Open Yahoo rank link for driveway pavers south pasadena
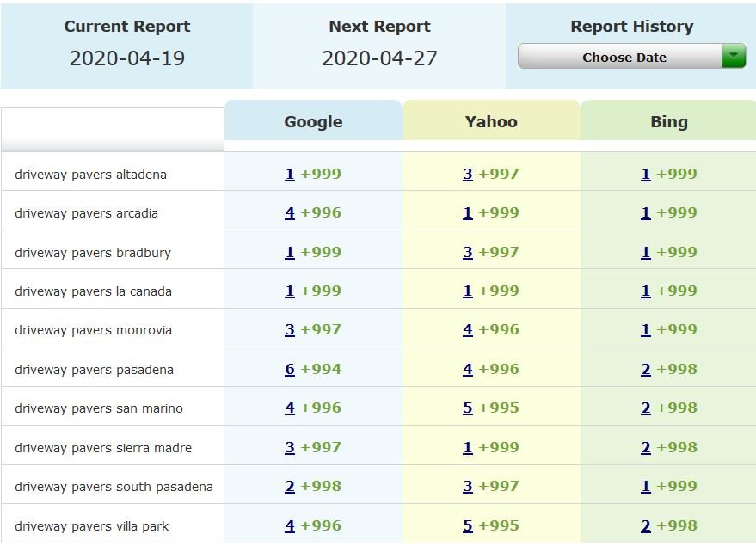This screenshot has width=756, height=546. (x=468, y=487)
